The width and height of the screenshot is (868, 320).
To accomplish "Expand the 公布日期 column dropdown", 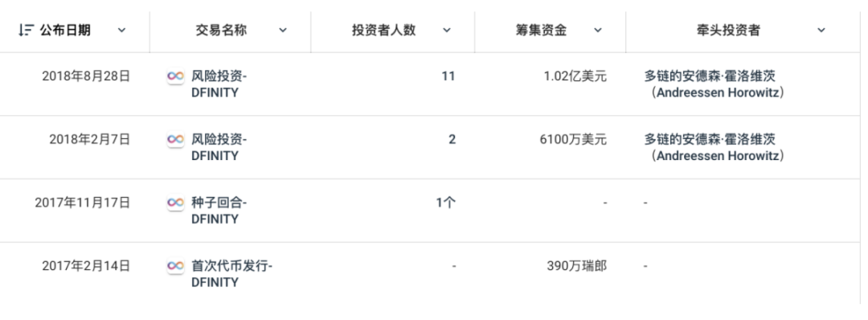I will [122, 31].
